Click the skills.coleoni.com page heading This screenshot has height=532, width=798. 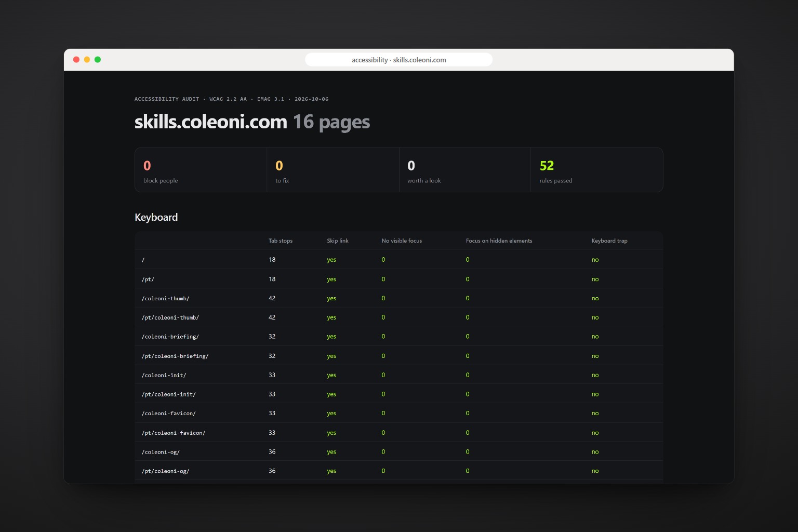[x=211, y=122]
